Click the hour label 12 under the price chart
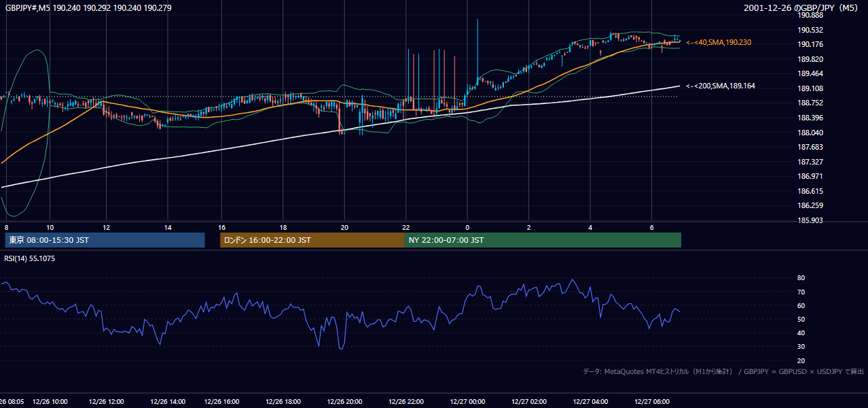Screen dimensions: 868x408 click(x=106, y=227)
